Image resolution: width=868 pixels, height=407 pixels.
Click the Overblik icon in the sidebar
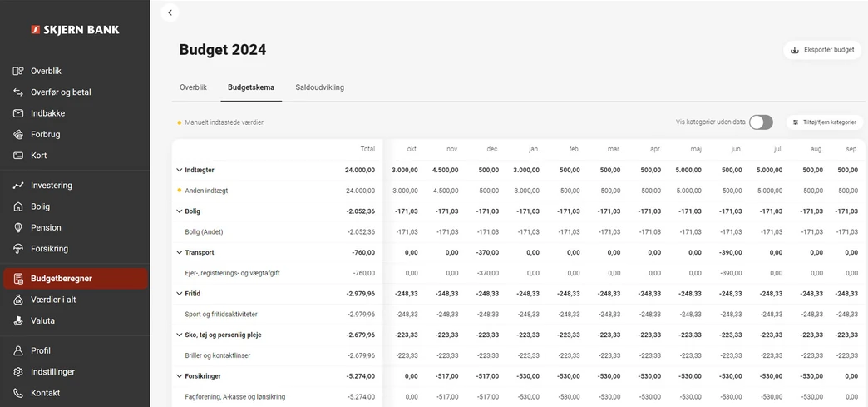[x=18, y=72]
